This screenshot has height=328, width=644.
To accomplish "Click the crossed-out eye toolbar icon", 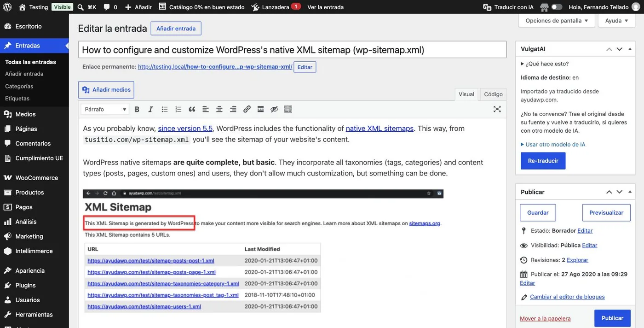I will [x=274, y=109].
